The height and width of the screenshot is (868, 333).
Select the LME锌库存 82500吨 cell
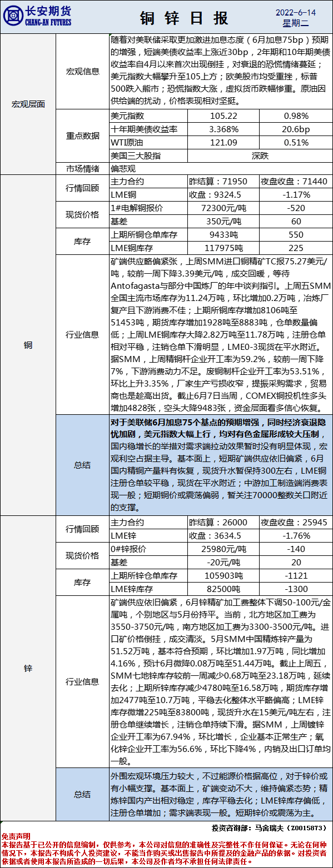pos(223,589)
